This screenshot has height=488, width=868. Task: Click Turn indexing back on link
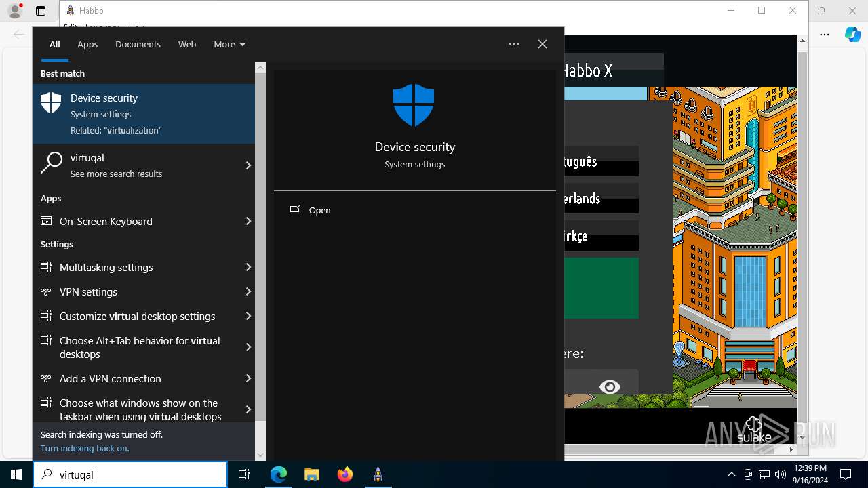coord(85,448)
